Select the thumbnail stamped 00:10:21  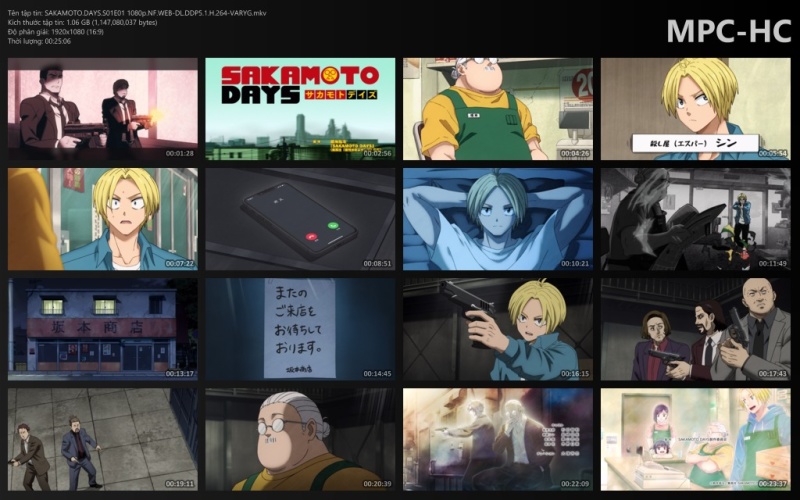click(498, 219)
